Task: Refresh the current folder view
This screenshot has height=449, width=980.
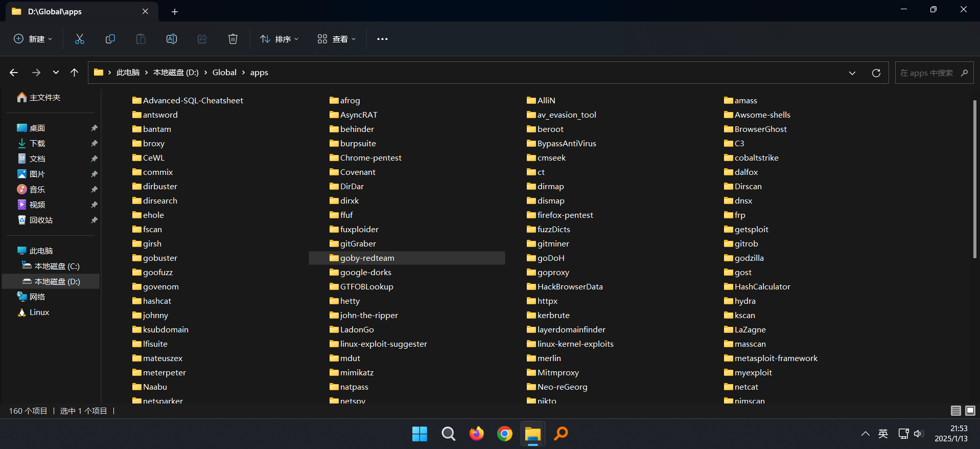Action: (x=876, y=73)
